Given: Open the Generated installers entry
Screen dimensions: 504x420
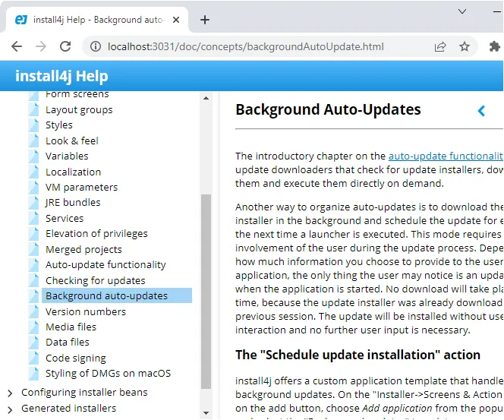Looking at the screenshot, I should click(69, 408).
